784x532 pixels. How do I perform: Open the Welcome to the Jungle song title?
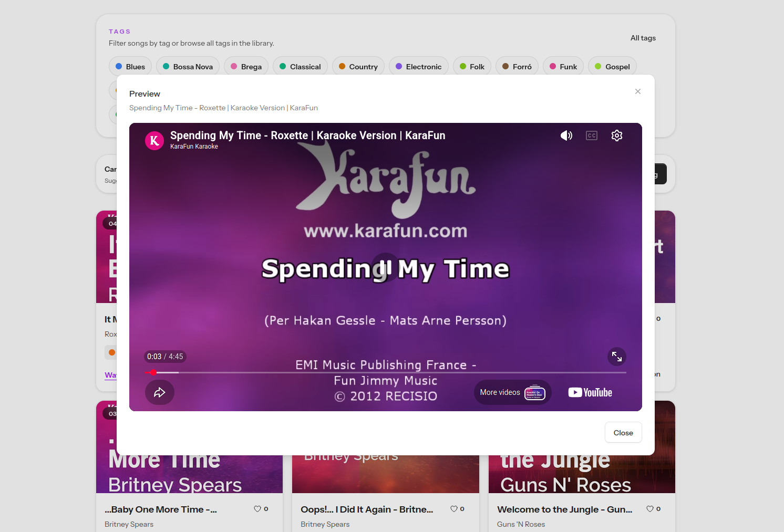point(565,509)
